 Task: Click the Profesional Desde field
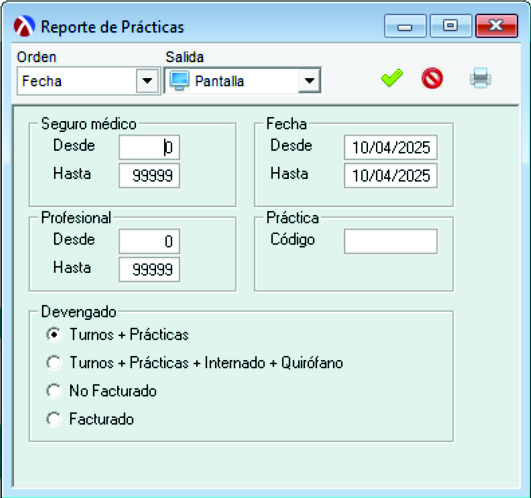[149, 241]
